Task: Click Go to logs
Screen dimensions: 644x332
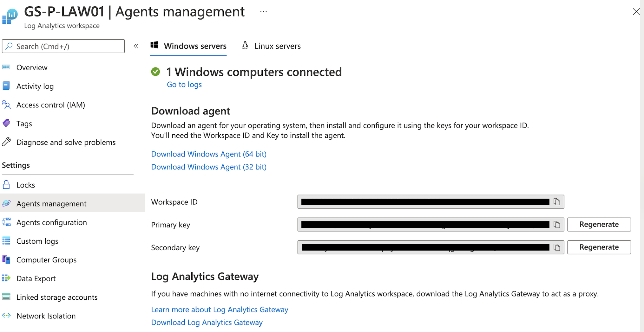Action: click(x=184, y=84)
